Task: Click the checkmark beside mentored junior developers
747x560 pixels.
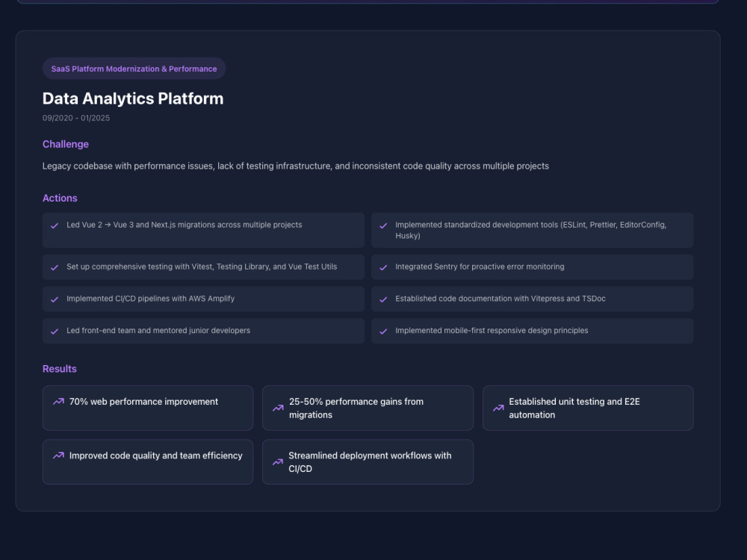Action: pos(55,332)
